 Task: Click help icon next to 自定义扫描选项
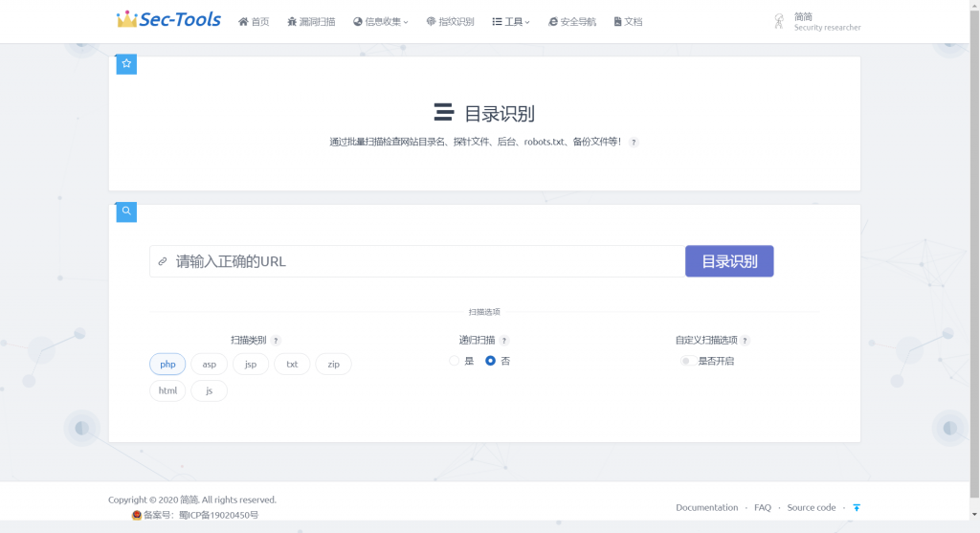pos(745,341)
